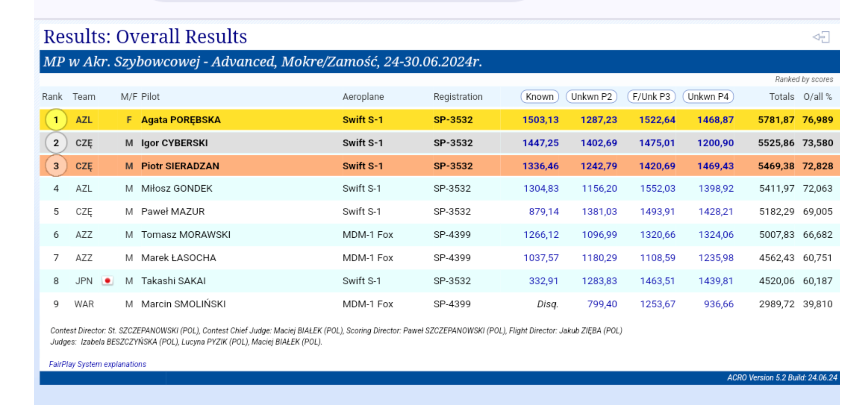The image size is (868, 405).
Task: Click overall percentage 39,810
Action: pyautogui.click(x=818, y=304)
